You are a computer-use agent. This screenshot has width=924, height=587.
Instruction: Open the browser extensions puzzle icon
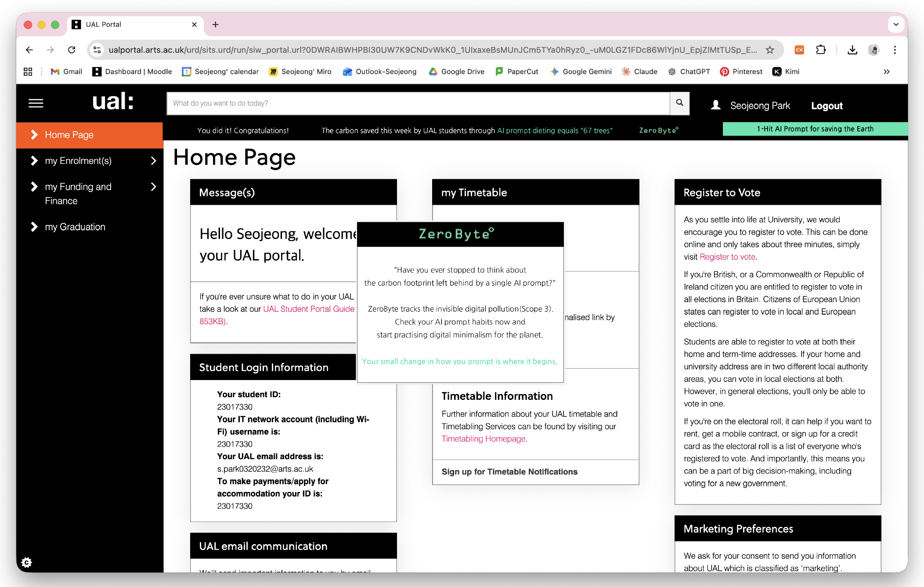tap(820, 50)
